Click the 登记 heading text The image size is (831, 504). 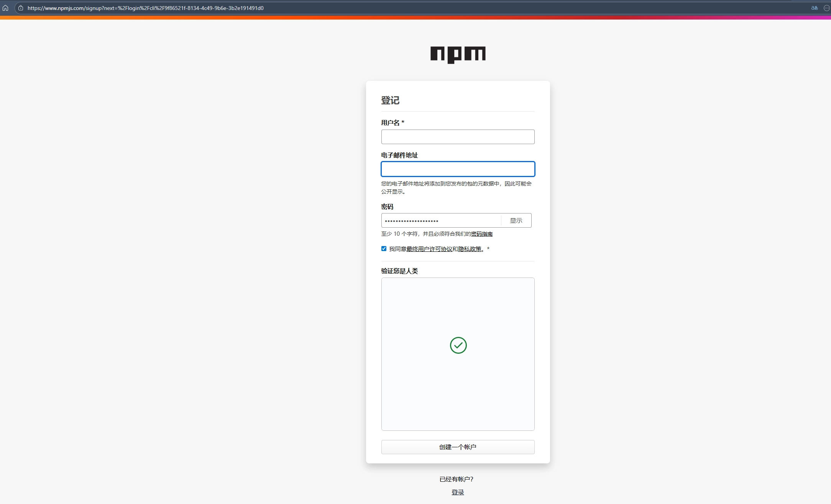point(390,100)
